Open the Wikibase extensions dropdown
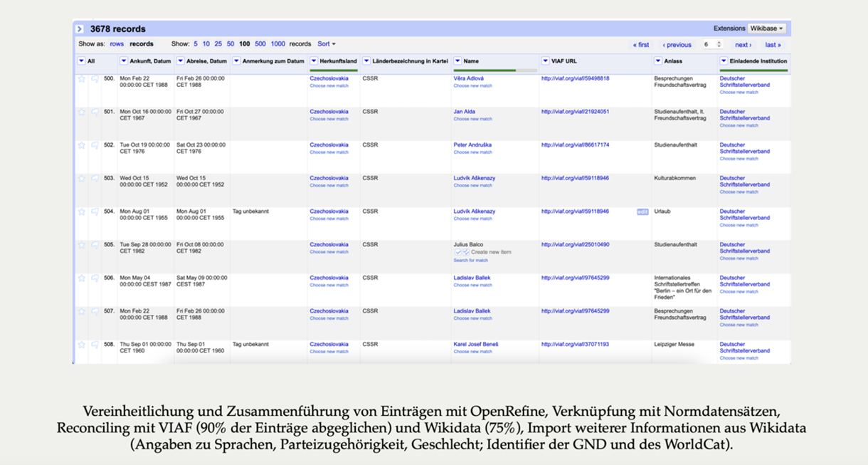Image resolution: width=868 pixels, height=465 pixels. pyautogui.click(x=766, y=28)
